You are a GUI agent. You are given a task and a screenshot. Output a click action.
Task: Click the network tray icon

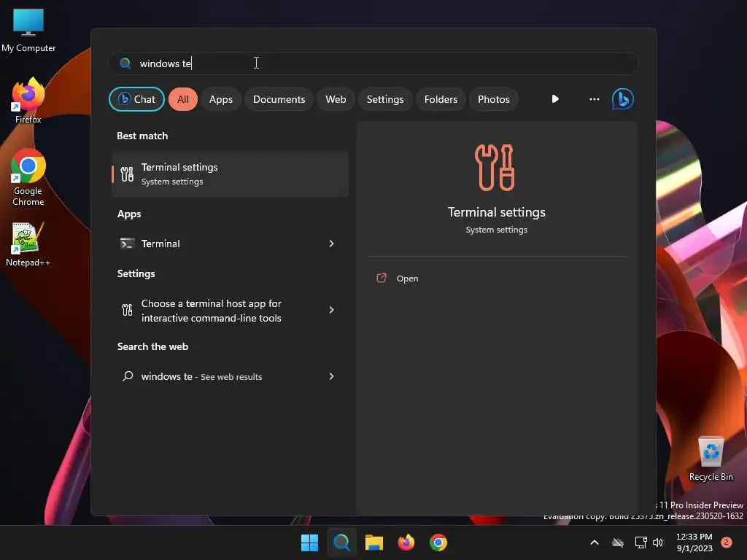[640, 542]
